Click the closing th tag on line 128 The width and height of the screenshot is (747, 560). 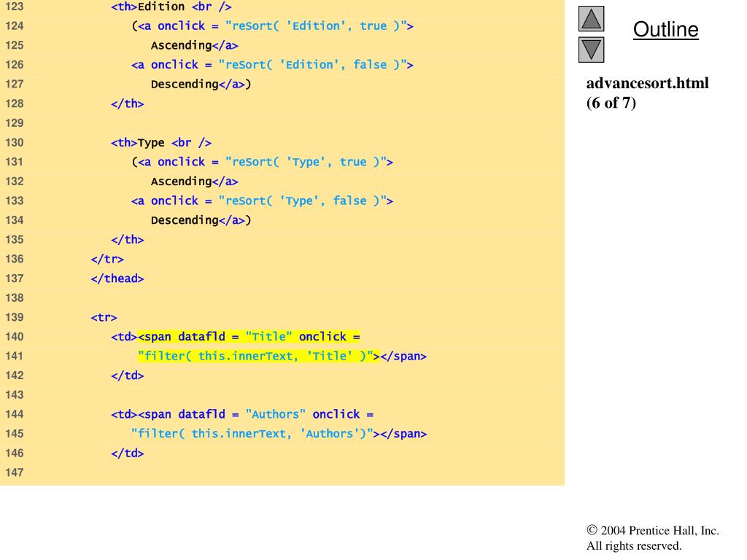tap(127, 104)
